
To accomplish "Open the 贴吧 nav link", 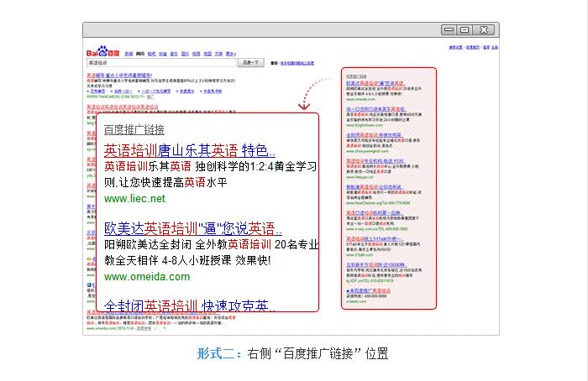I will (151, 54).
